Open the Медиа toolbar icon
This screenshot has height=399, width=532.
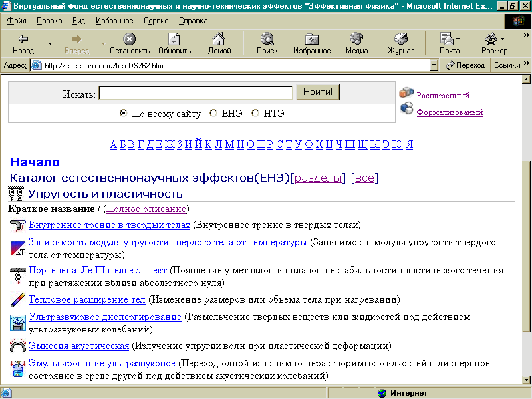pyautogui.click(x=356, y=39)
